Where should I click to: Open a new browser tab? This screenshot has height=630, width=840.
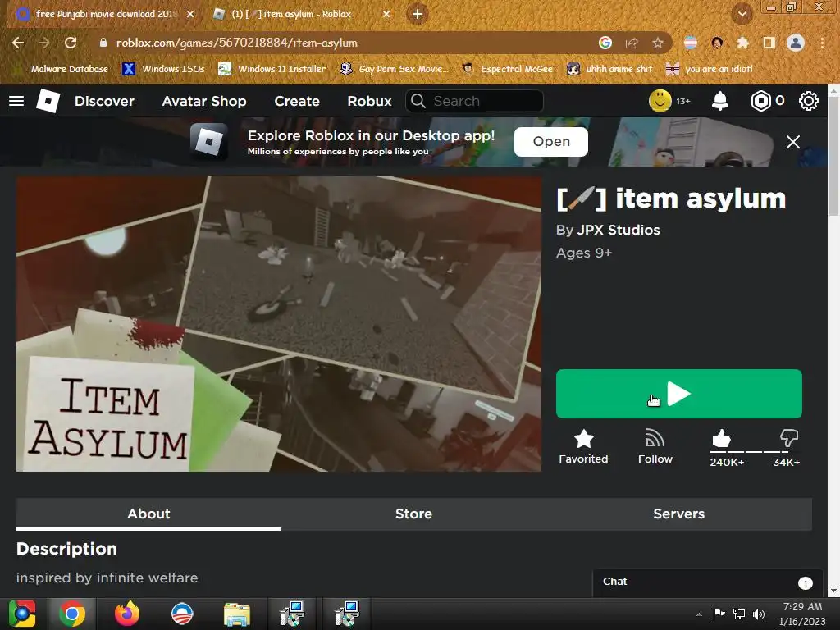click(418, 15)
